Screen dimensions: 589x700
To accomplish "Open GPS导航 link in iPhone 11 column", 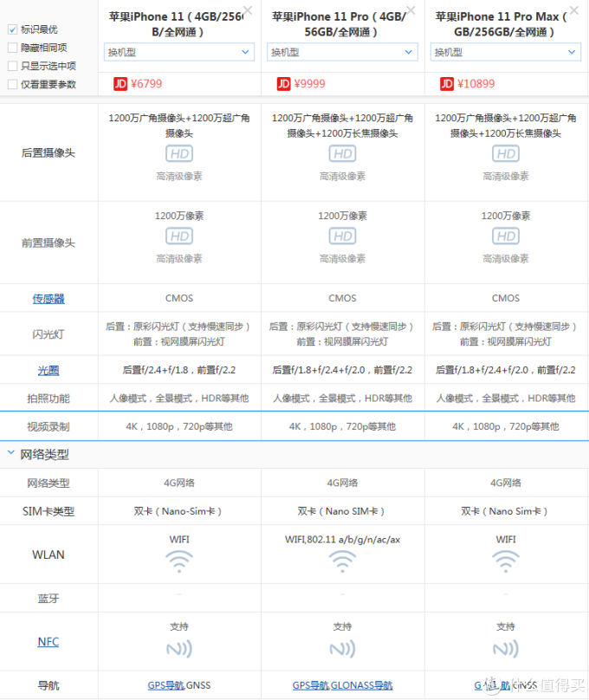I will tap(166, 685).
